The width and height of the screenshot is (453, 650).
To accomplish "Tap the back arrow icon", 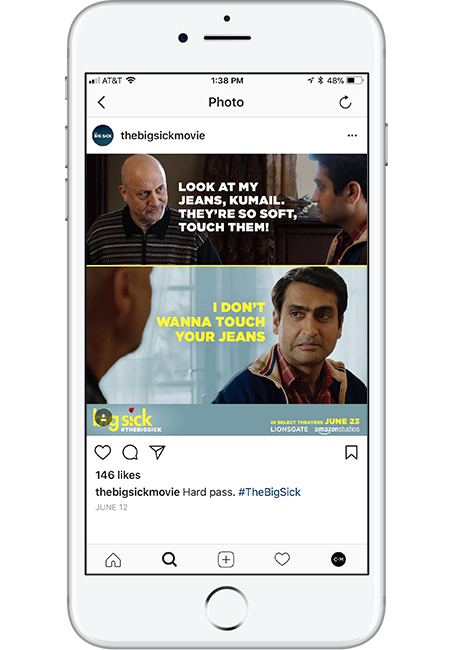I will click(x=102, y=102).
